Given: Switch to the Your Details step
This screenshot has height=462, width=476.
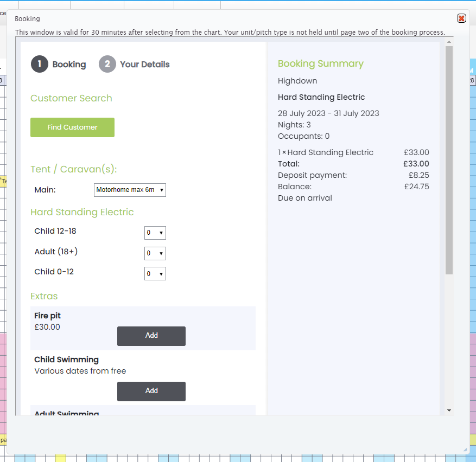Looking at the screenshot, I should pos(144,65).
